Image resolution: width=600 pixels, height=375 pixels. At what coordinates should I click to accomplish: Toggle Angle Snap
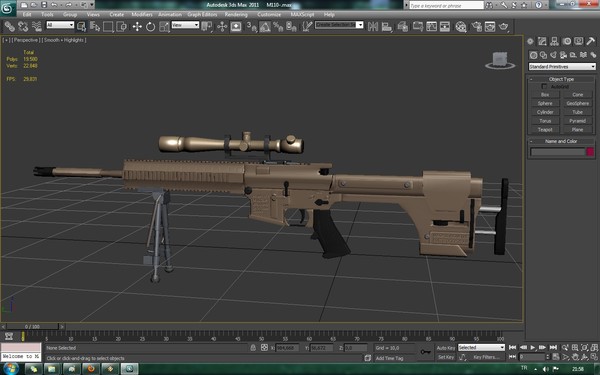[x=265, y=26]
